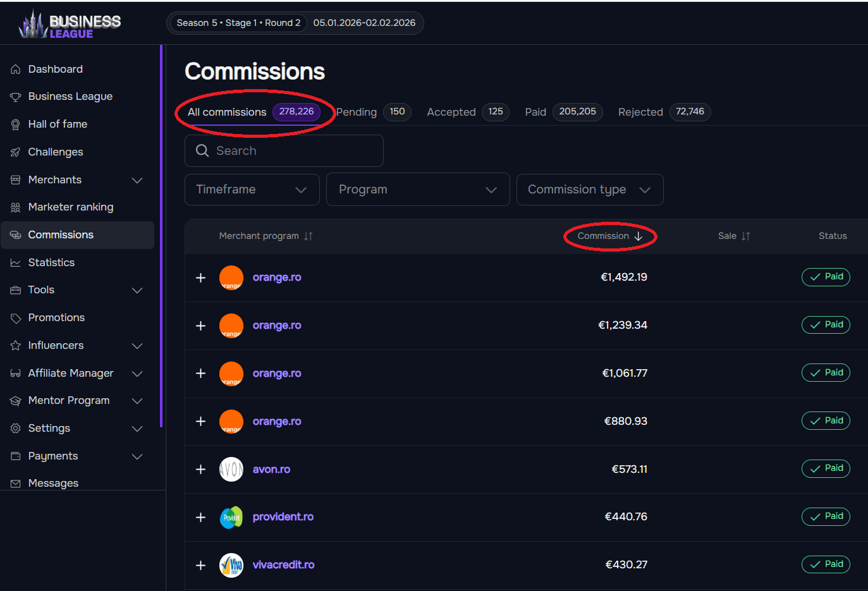Screen dimensions: 868x591
Task: Open Dashboard from the home icon
Action: click(x=16, y=70)
